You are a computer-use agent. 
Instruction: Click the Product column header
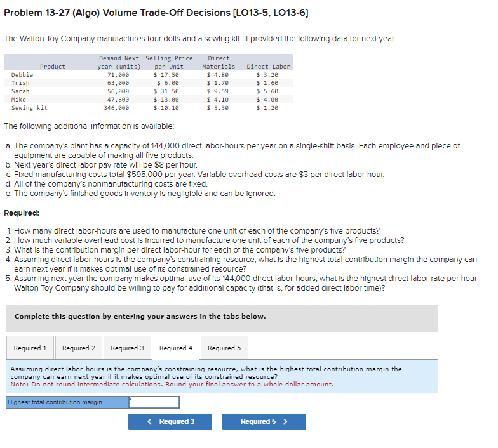pyautogui.click(x=53, y=67)
